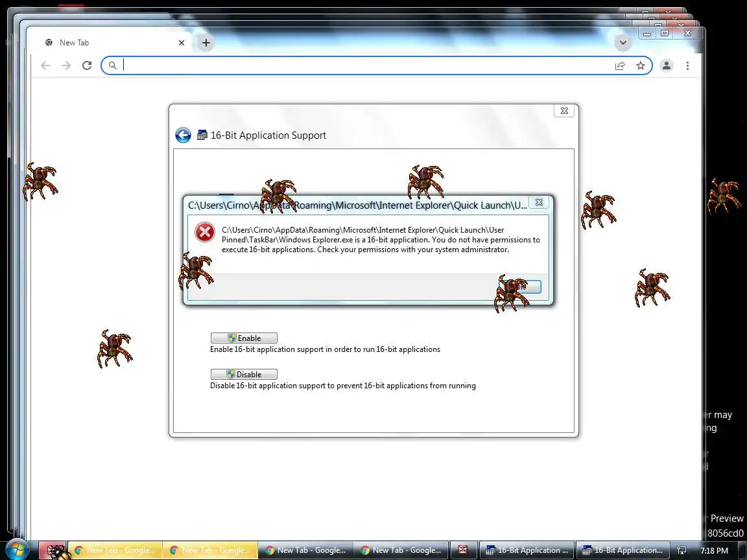Bookmark this tab with the star icon
The image size is (747, 560).
click(x=640, y=65)
